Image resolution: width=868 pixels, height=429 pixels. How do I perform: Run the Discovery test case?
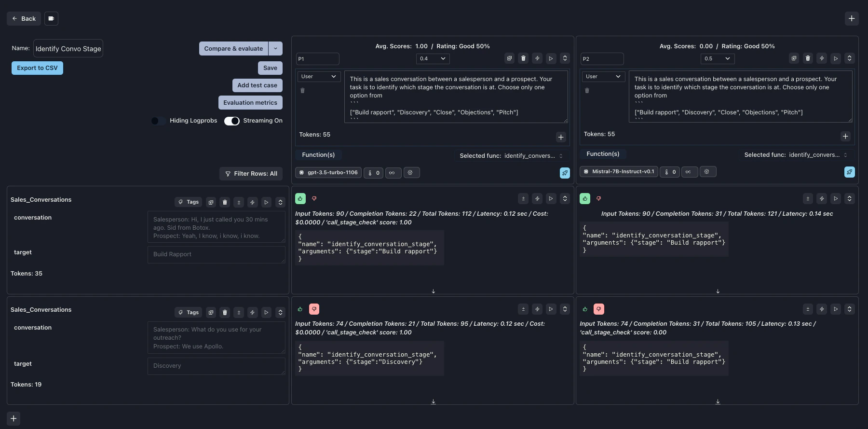266,313
